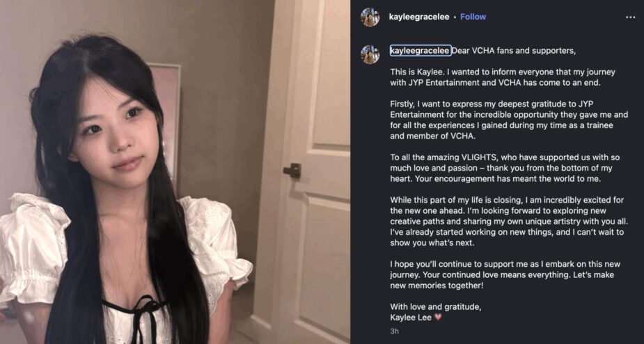
Task: Follow the kayleegracelee account
Action: (473, 17)
